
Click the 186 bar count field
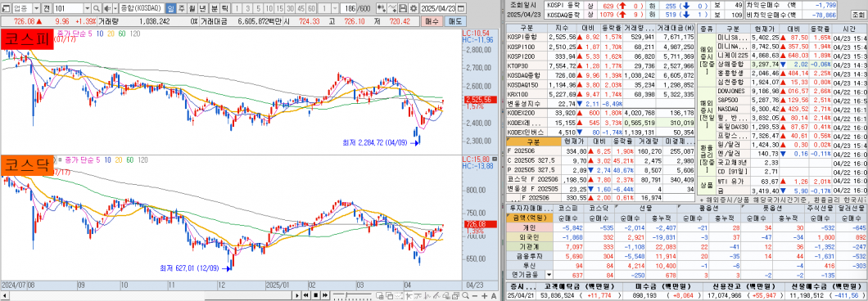click(x=349, y=8)
